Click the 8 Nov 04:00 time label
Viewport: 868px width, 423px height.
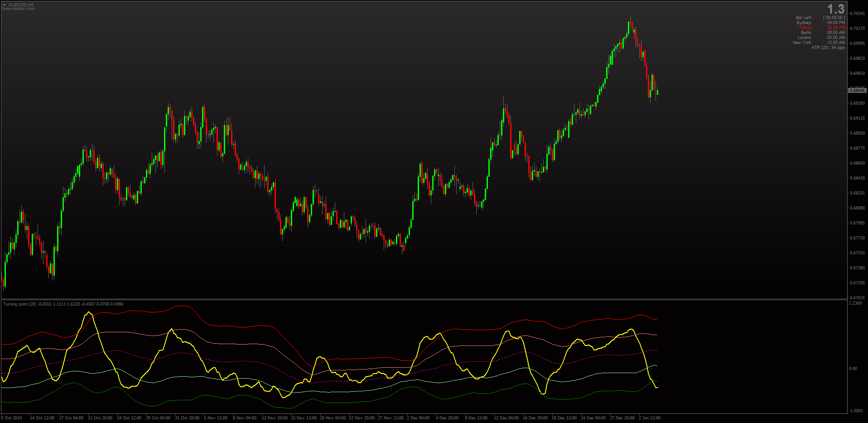245,418
